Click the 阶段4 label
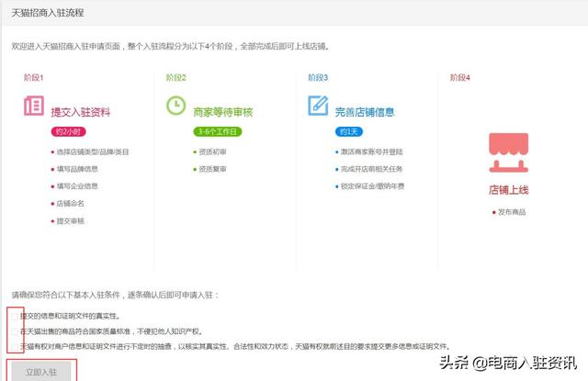The height and width of the screenshot is (381, 588). point(460,77)
